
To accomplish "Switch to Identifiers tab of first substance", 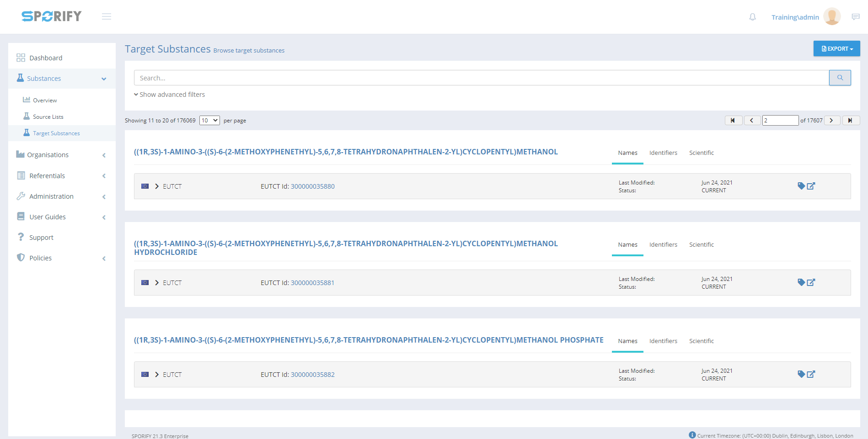I will (663, 153).
